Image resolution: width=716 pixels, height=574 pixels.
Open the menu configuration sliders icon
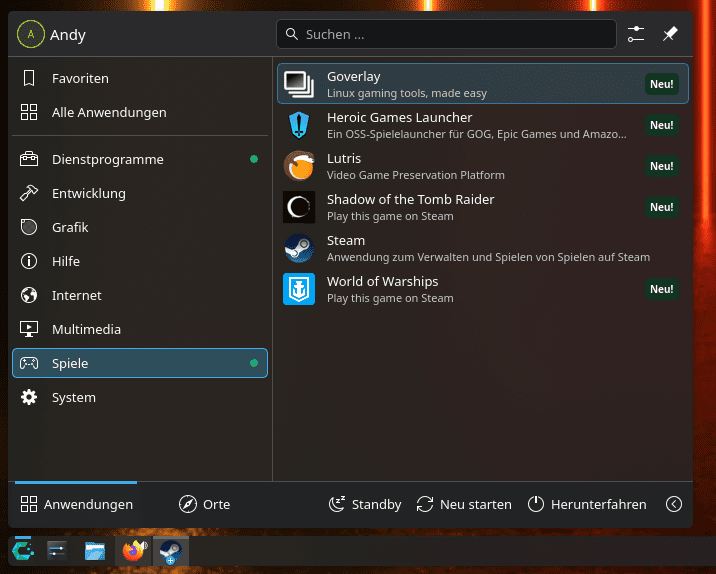click(636, 34)
